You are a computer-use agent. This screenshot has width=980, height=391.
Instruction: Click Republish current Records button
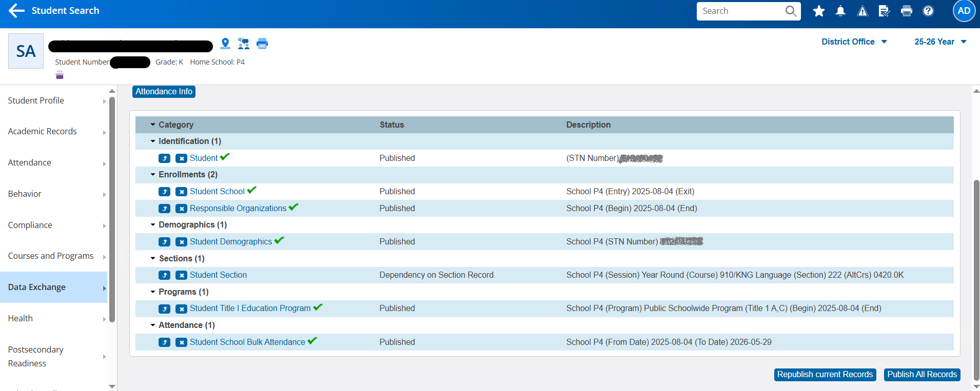coord(825,375)
